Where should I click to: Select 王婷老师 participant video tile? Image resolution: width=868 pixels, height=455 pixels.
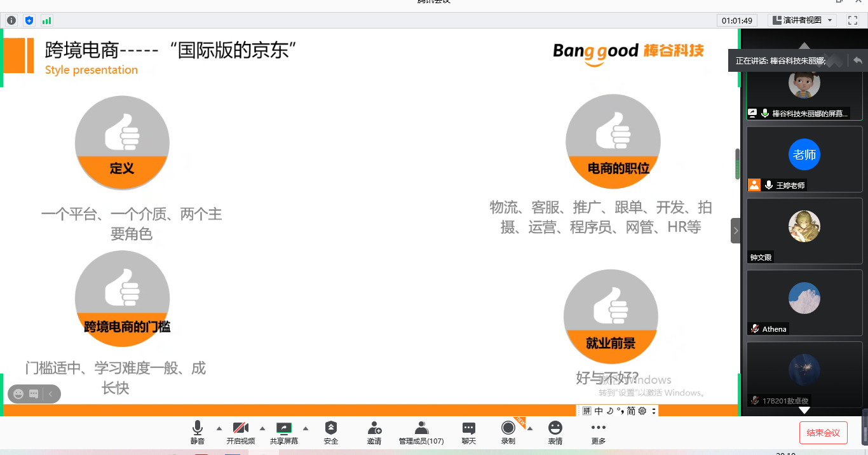click(804, 160)
